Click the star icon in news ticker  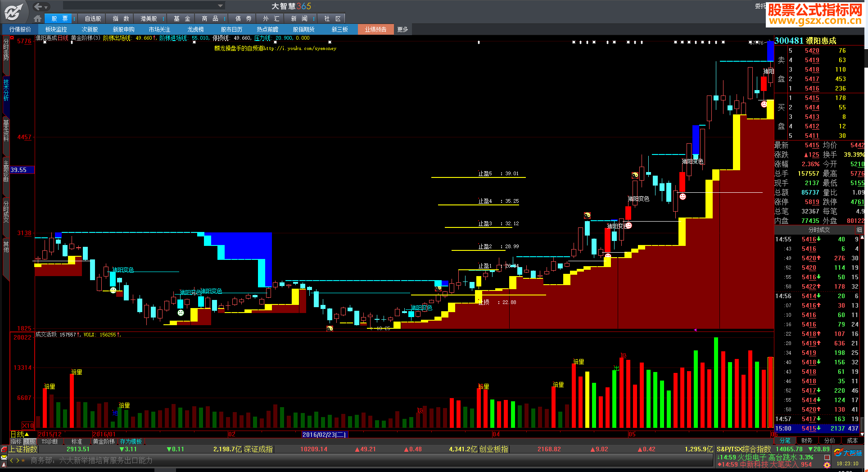23,461
